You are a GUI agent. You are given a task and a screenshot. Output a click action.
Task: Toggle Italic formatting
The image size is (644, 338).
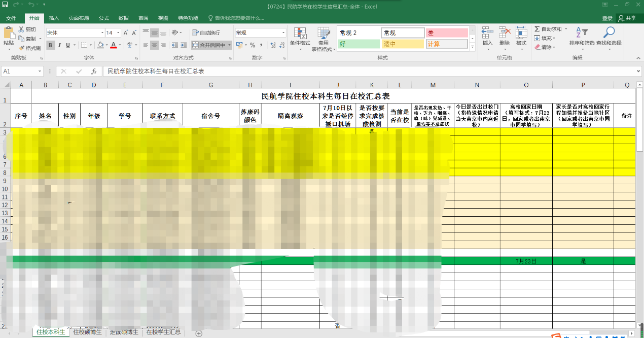(x=59, y=45)
